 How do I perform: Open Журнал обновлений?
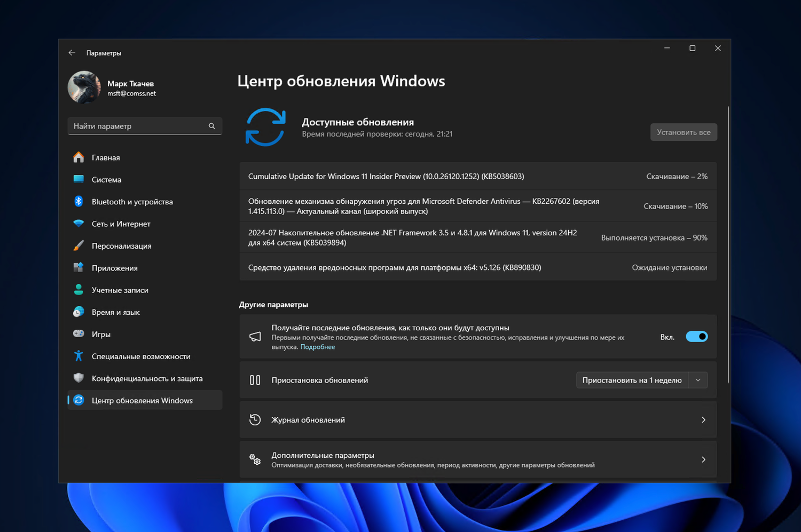tap(478, 420)
